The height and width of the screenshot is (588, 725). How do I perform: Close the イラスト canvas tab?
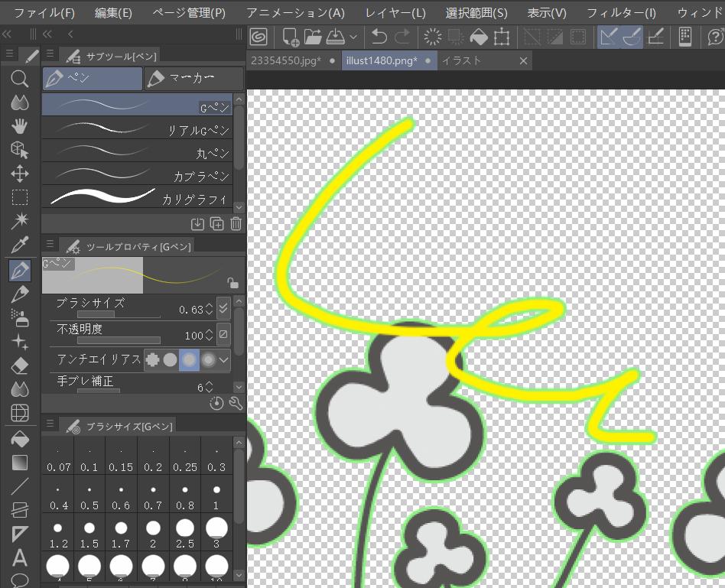tap(523, 60)
